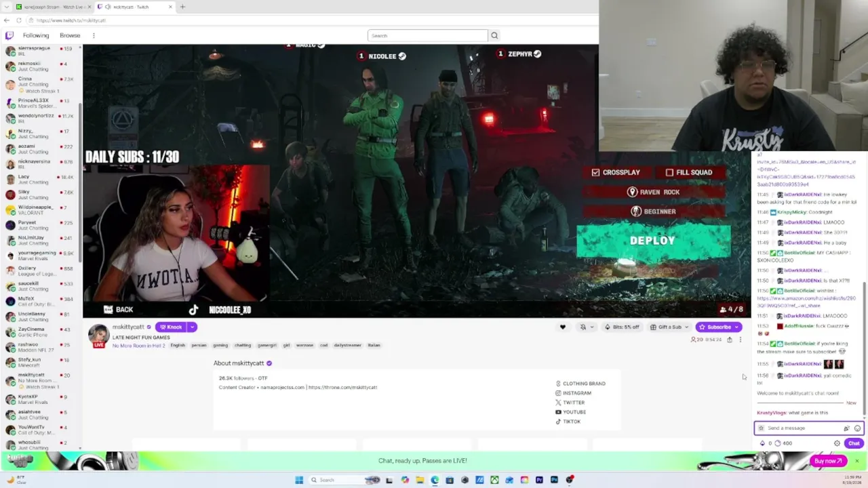
Task: Toggle the Fill Squad checkbox
Action: pyautogui.click(x=669, y=172)
